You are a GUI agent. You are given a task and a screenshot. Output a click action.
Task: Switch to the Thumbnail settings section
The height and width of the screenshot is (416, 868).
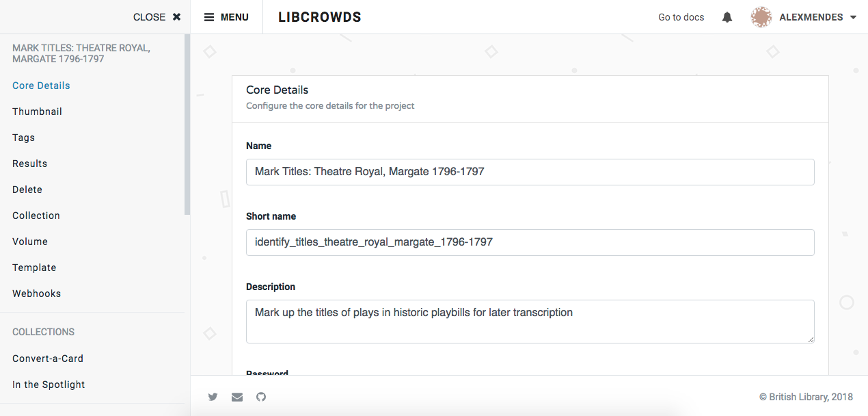tap(37, 111)
